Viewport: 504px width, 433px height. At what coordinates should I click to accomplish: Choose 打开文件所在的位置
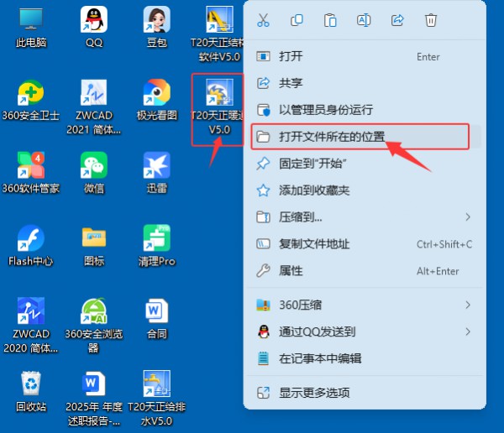(365, 137)
